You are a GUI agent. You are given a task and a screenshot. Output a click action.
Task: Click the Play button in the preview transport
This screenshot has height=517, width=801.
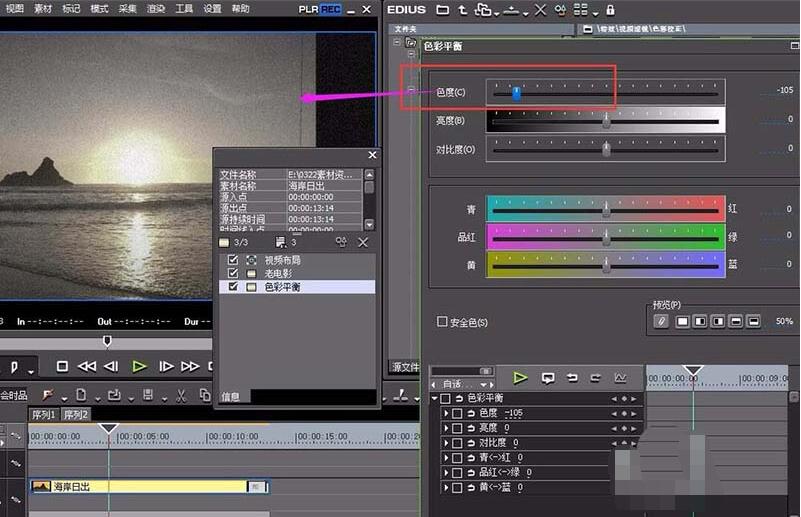[x=139, y=366]
